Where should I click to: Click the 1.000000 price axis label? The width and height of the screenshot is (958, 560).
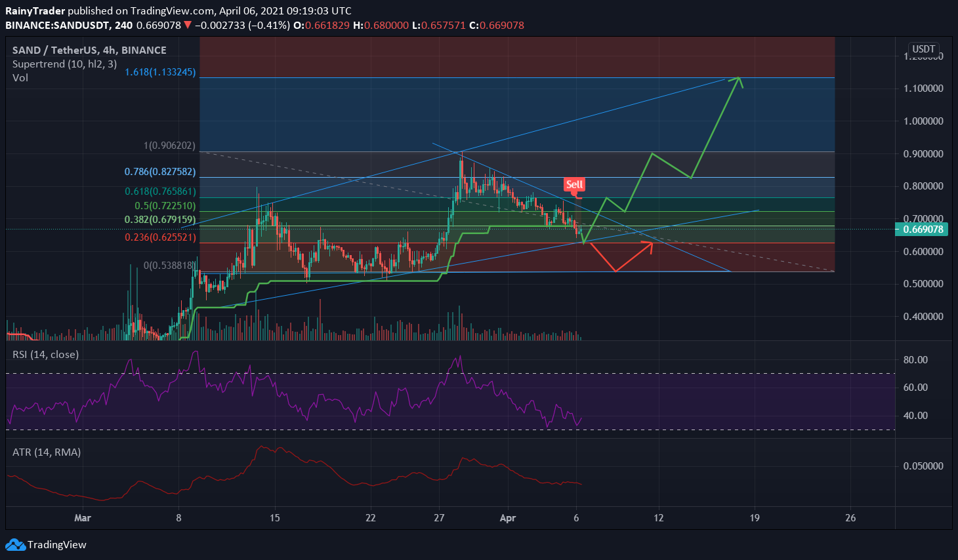coord(923,121)
